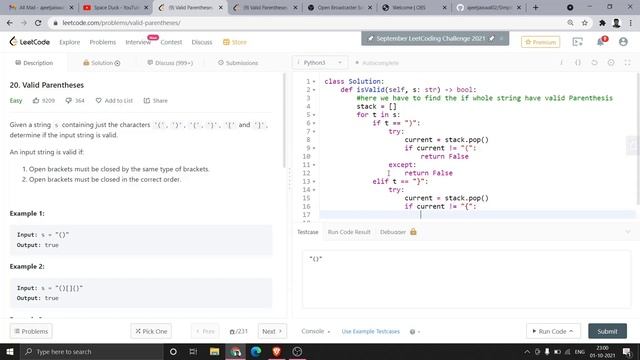This screenshot has height=360, width=640.
Task: Collapse fold arrow on line 7 try
Action: pyautogui.click(x=314, y=131)
